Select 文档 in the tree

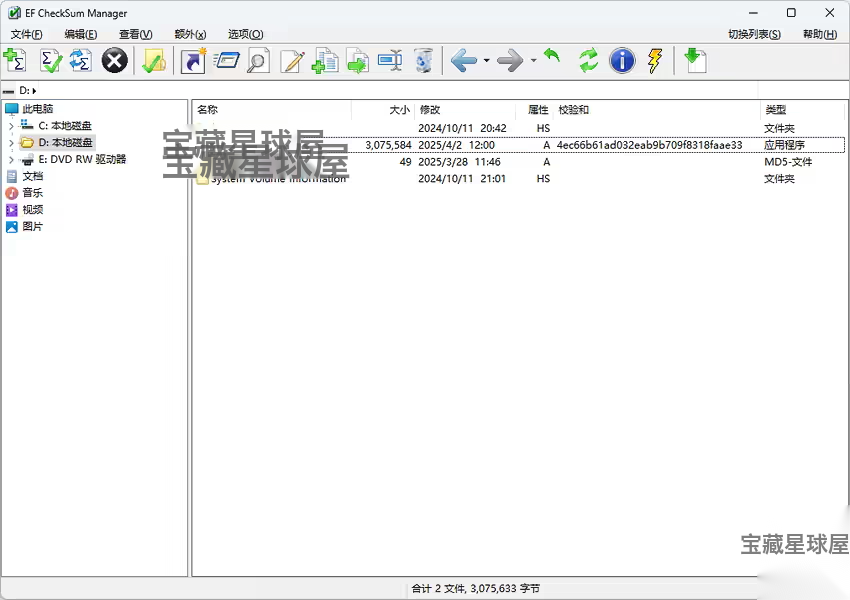tap(33, 176)
